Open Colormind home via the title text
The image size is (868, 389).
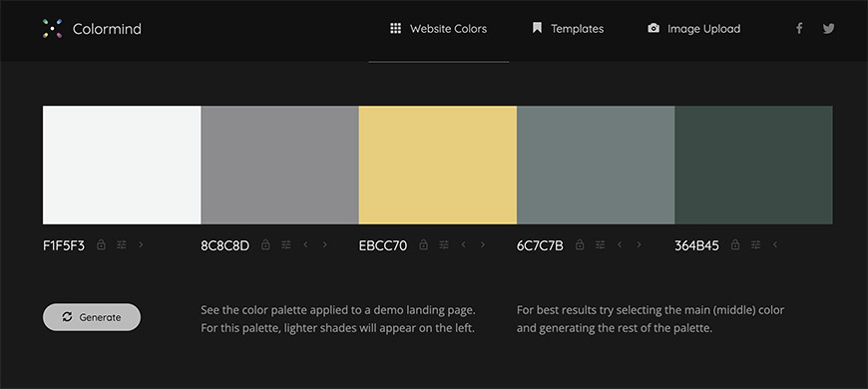[107, 29]
